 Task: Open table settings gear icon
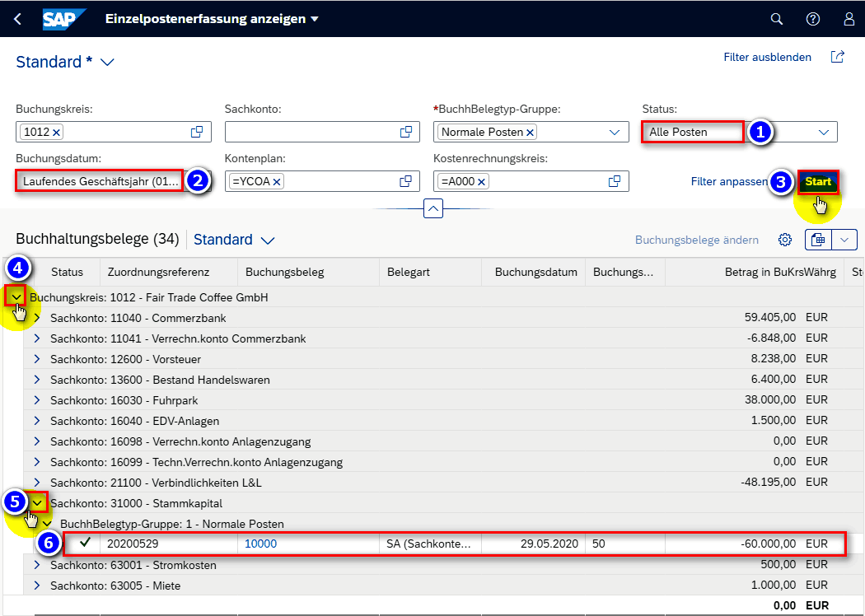(x=785, y=240)
